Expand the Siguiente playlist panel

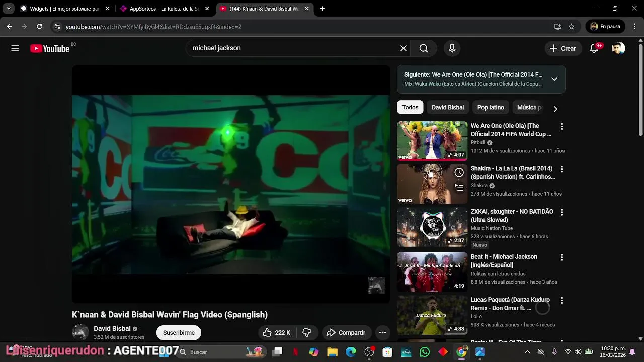pos(554,79)
